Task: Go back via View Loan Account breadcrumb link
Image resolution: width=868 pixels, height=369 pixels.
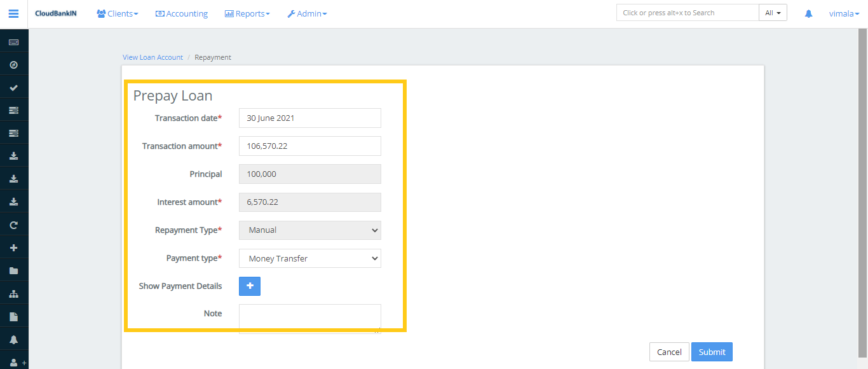Action: pos(153,57)
